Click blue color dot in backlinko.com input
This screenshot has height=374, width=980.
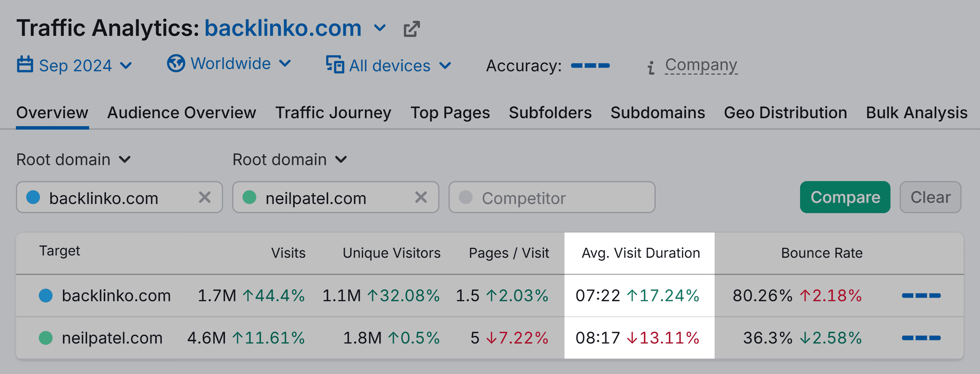click(33, 197)
